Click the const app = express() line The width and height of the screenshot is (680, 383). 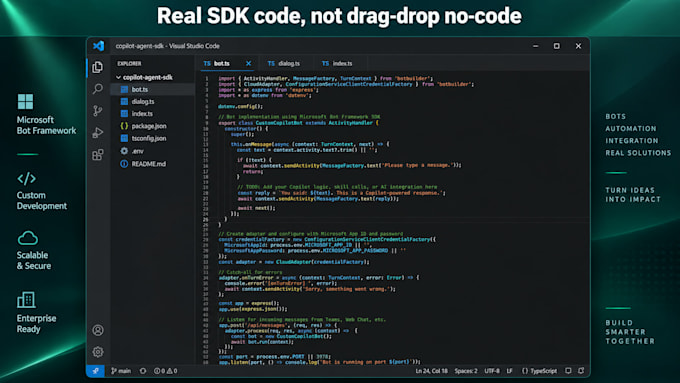[x=249, y=303]
